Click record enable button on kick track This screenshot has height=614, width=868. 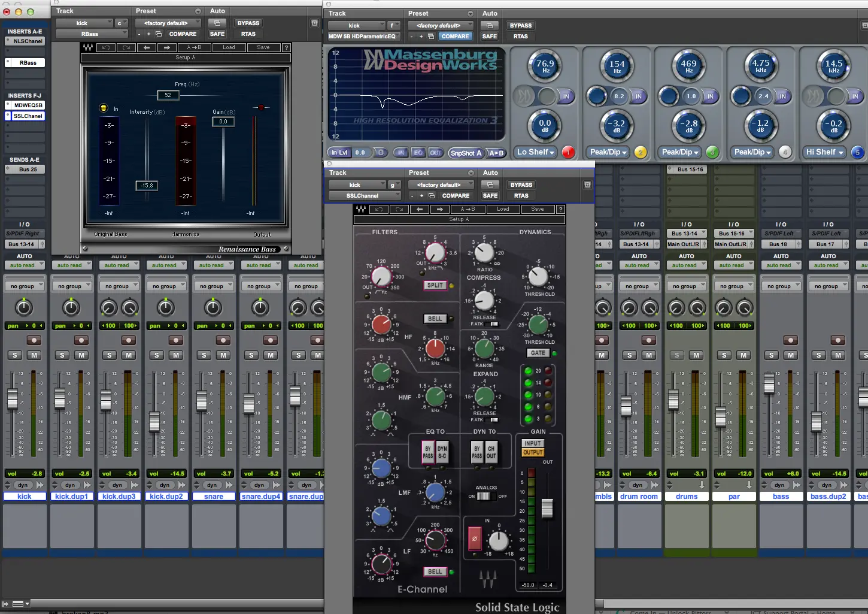34,340
